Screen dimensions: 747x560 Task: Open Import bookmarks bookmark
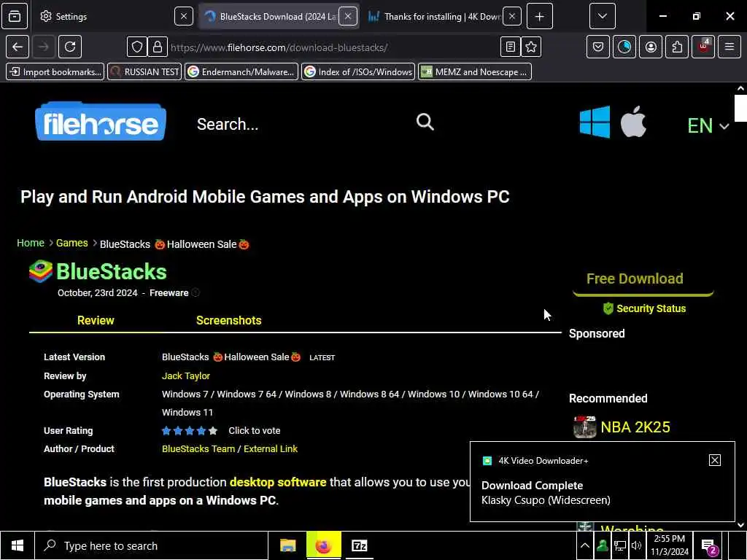[55, 72]
